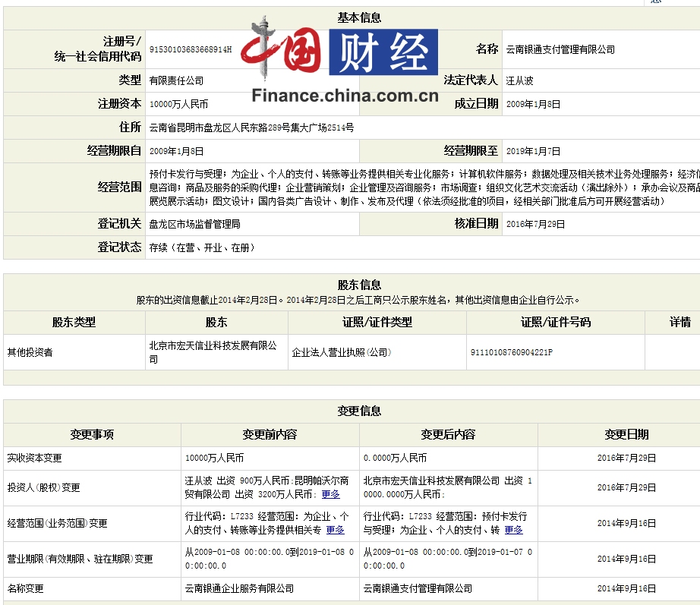Click 经营期限至 value 2019年1月7日
The height and width of the screenshot is (605, 700).
[533, 151]
